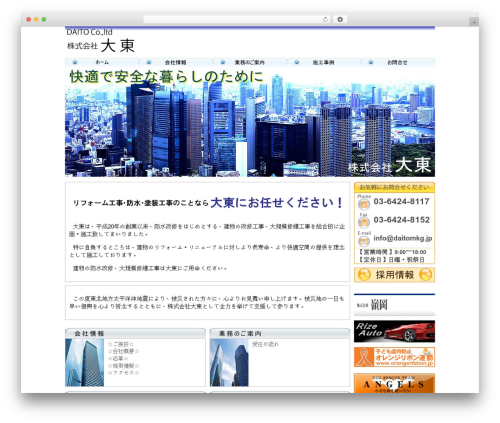Open the 嶺岡 sidebar banner

click(394, 305)
